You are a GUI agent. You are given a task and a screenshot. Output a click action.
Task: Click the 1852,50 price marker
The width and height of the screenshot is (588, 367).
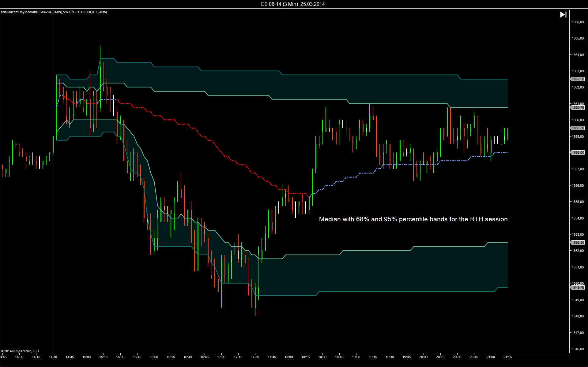[578, 243]
